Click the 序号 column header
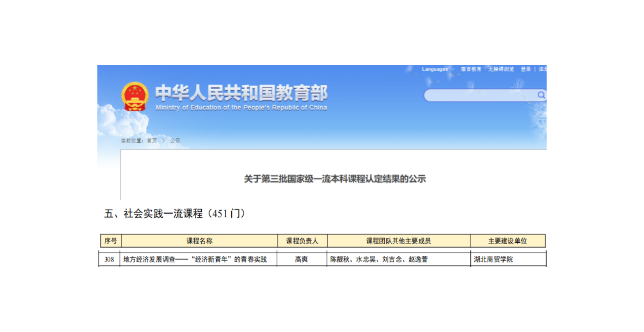The width and height of the screenshot is (644, 332). [111, 241]
